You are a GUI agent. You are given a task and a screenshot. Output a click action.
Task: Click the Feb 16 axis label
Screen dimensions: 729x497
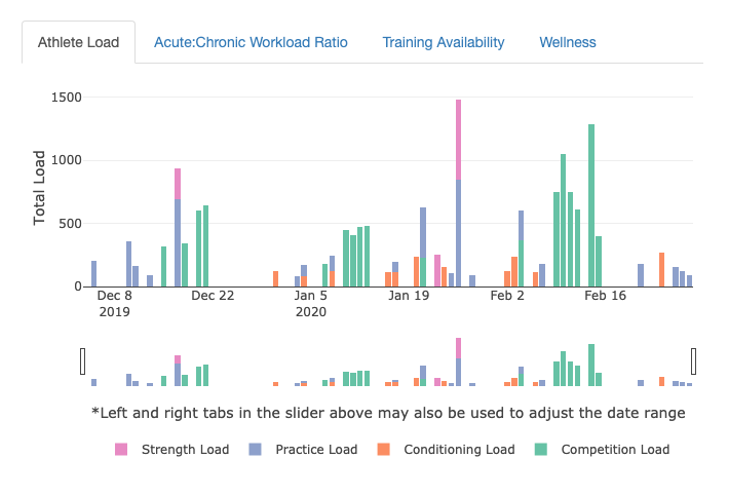pyautogui.click(x=605, y=296)
